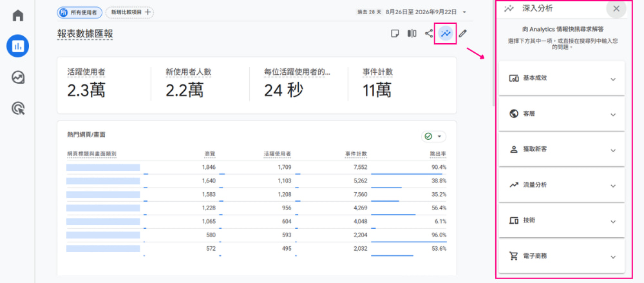Open the Advertising cursor-target sidebar icon
Viewport: 644px width, 283px height.
point(17,108)
